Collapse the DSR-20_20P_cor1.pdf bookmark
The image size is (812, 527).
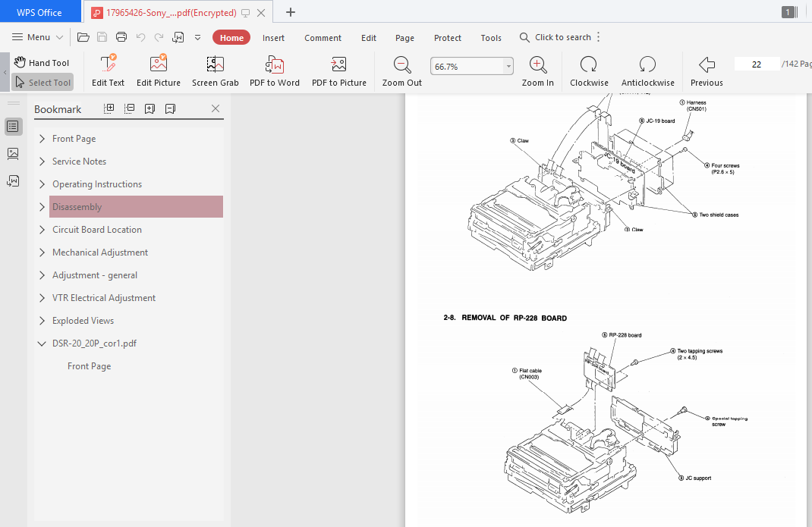click(42, 343)
